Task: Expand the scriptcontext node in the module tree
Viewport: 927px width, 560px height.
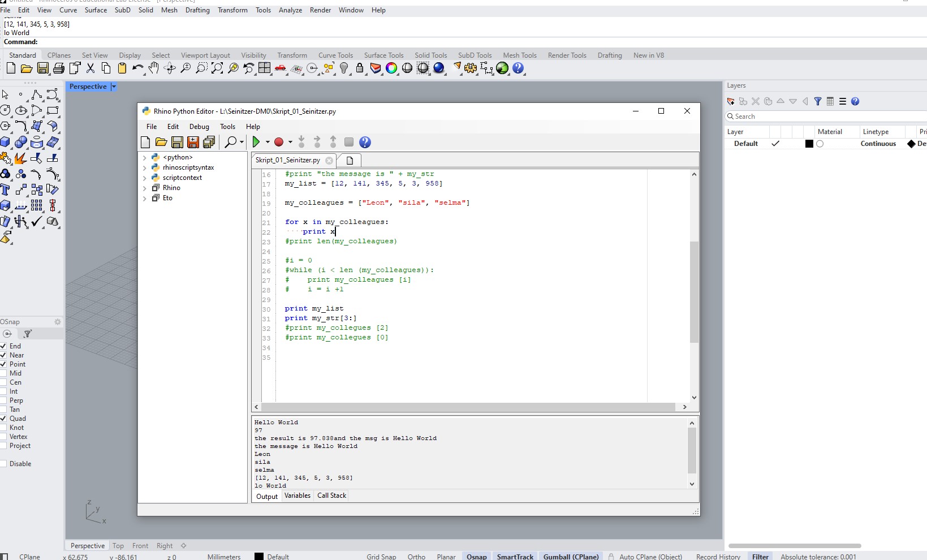Action: 145,178
